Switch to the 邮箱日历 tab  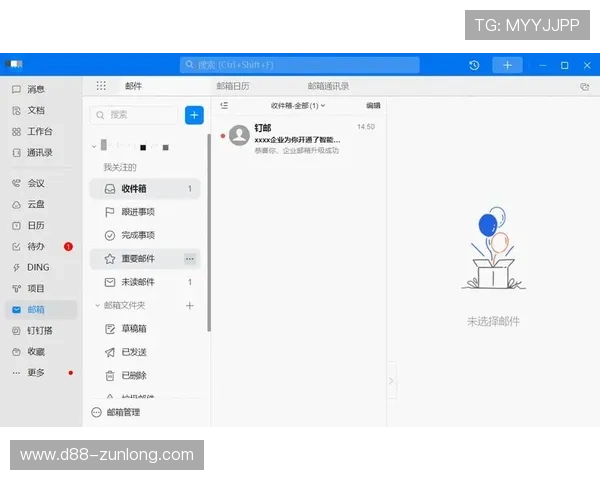coord(233,86)
